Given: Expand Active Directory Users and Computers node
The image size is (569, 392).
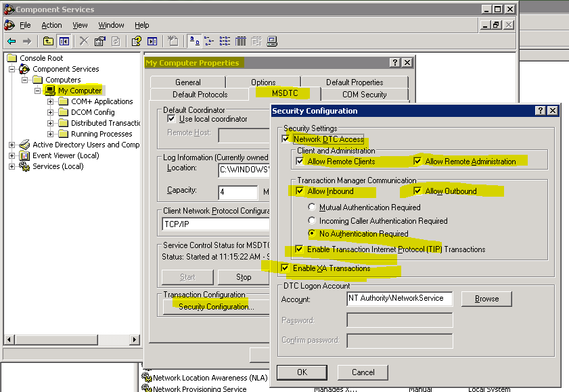Looking at the screenshot, I should (x=12, y=145).
